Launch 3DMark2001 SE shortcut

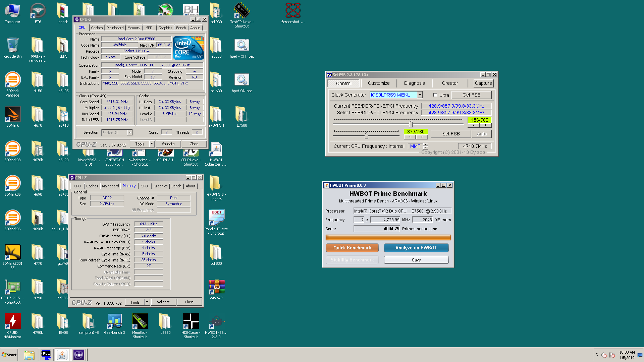point(12,257)
